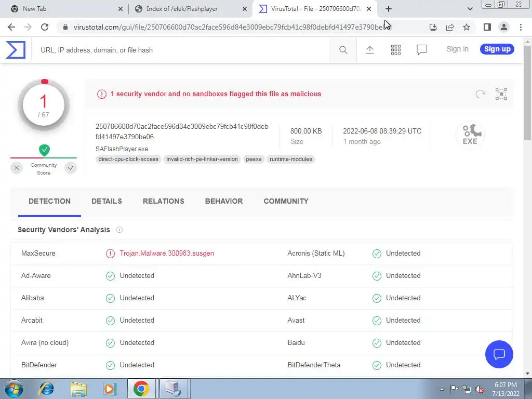Vote positive with community check button
Image resolution: width=532 pixels, height=399 pixels.
point(71,168)
